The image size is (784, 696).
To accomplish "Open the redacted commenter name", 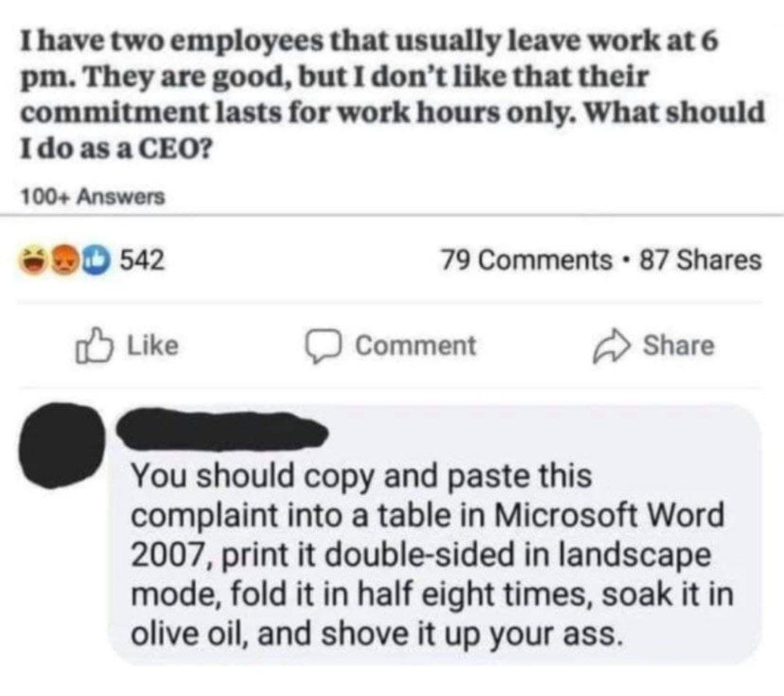I will coord(221,430).
